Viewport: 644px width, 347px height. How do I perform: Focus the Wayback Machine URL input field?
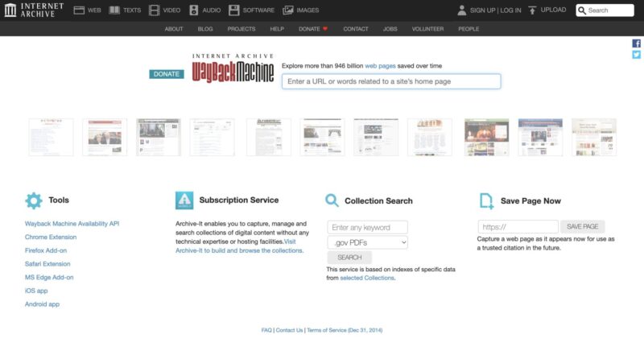(x=390, y=81)
